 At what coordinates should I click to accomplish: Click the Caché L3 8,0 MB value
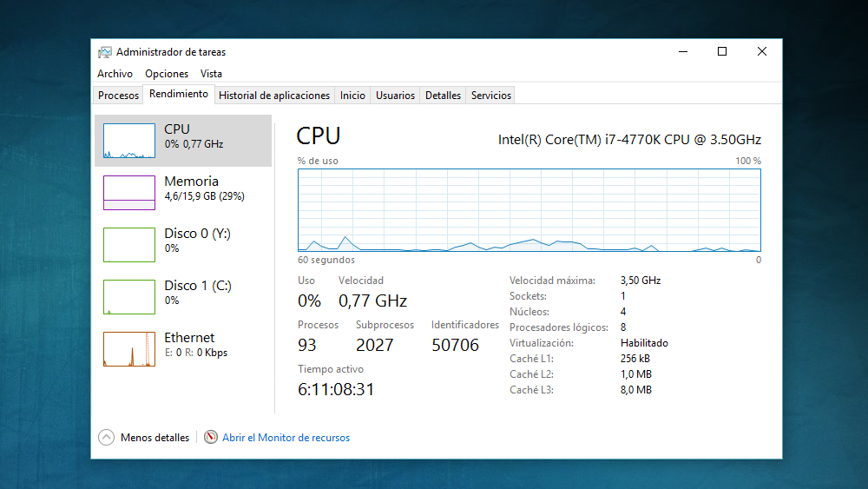click(x=636, y=389)
